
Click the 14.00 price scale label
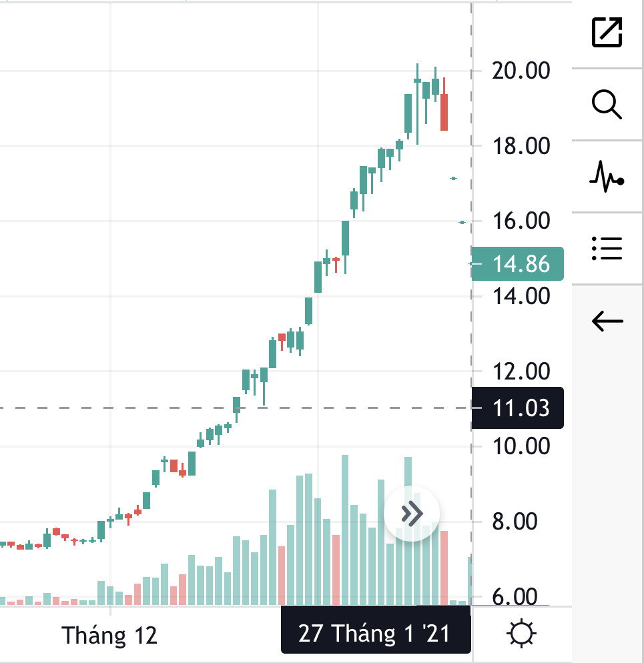521,295
